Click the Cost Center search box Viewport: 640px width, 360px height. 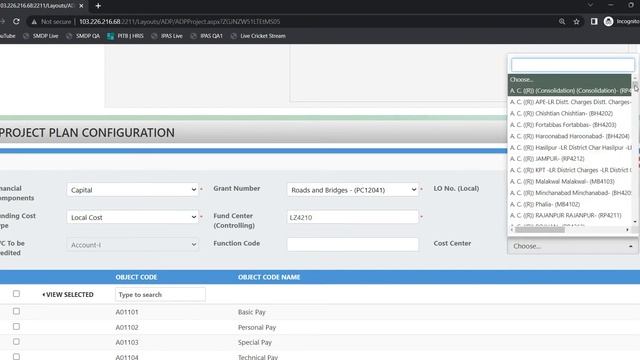click(x=573, y=65)
